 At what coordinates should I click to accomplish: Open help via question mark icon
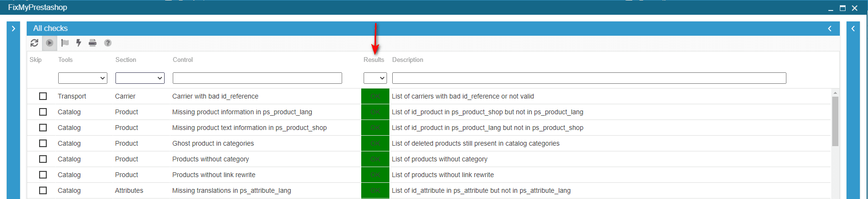pos(108,43)
